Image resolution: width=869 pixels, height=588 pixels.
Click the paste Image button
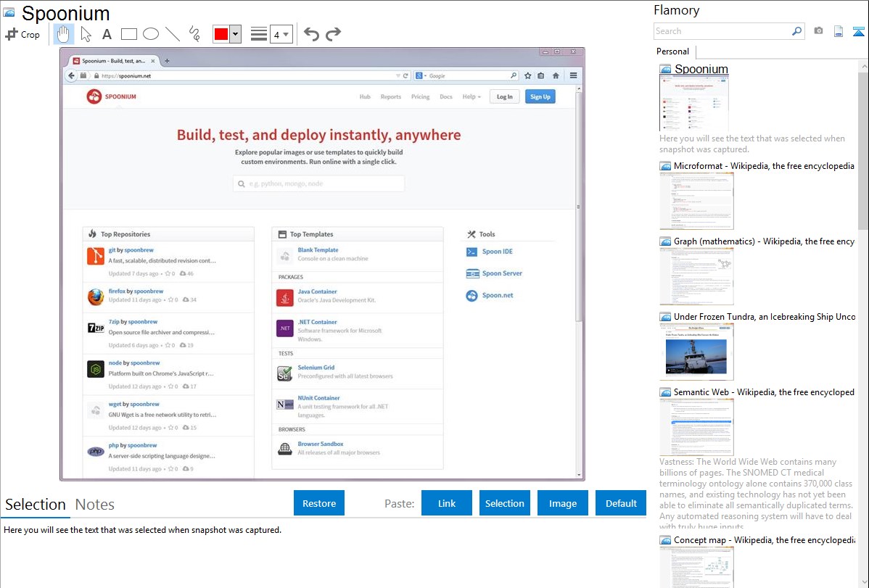click(x=562, y=503)
